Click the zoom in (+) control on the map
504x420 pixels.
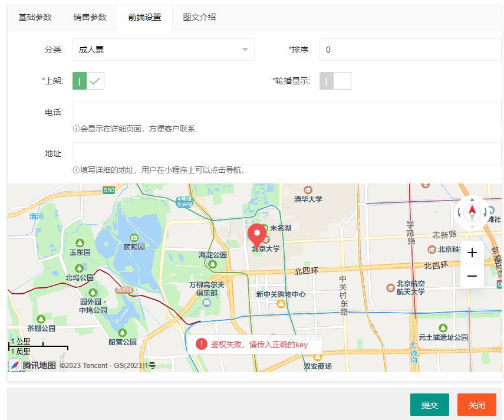tap(472, 252)
